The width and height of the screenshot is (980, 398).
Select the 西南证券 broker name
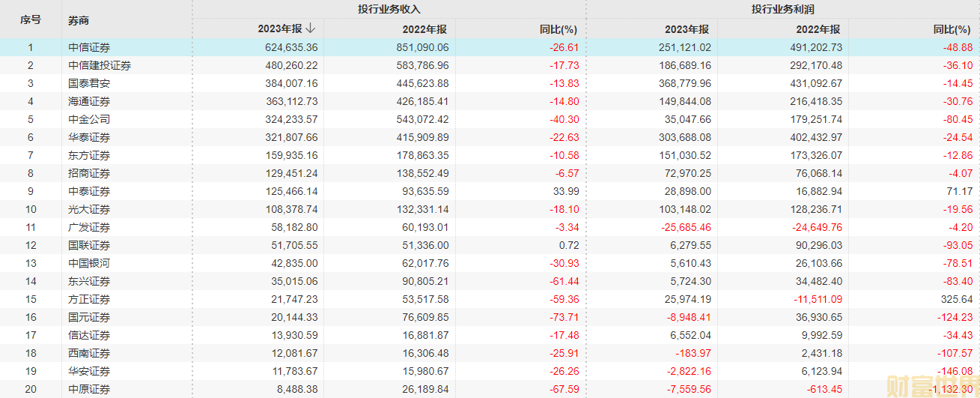coord(89,353)
